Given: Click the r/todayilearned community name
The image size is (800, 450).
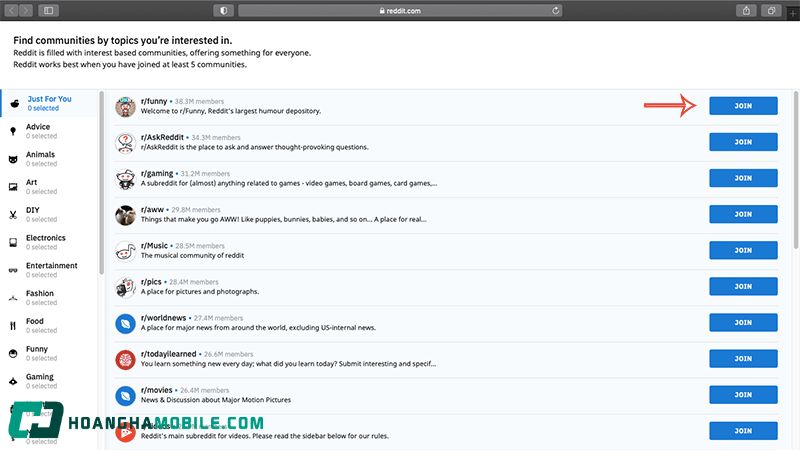Looking at the screenshot, I should click(168, 354).
